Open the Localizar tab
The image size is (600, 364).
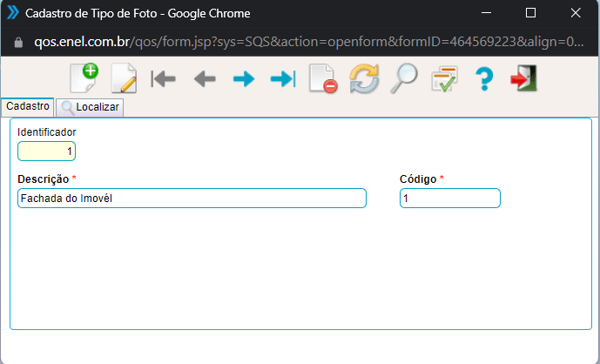coord(90,107)
